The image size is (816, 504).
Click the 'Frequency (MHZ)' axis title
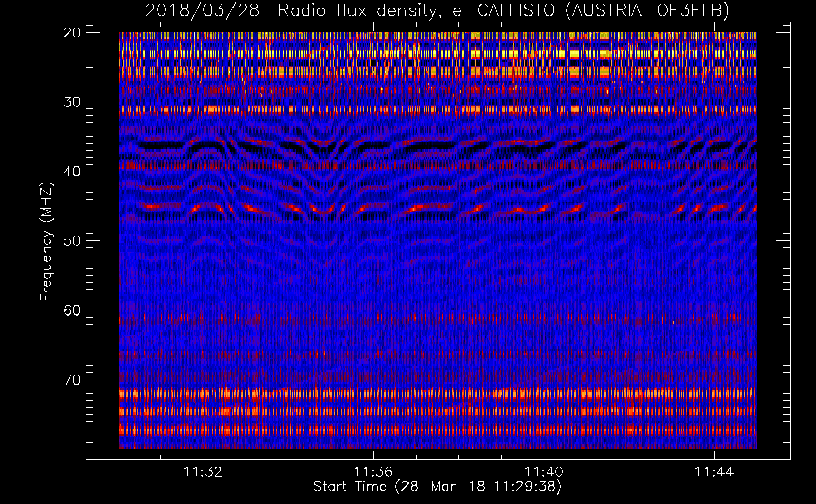[x=46, y=242]
